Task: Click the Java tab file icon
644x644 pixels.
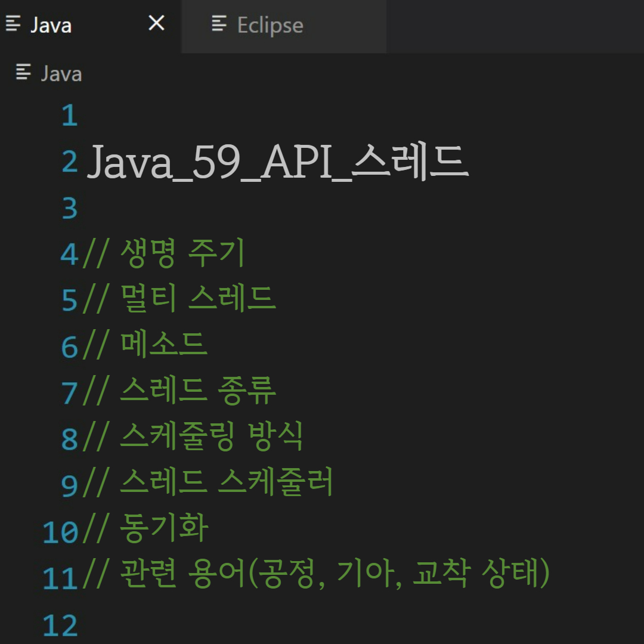Action: [x=13, y=23]
